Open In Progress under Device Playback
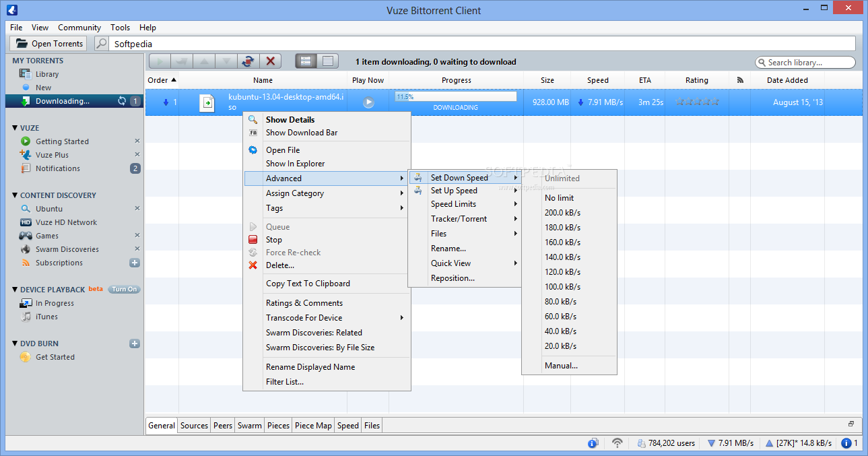868x456 pixels. point(55,303)
